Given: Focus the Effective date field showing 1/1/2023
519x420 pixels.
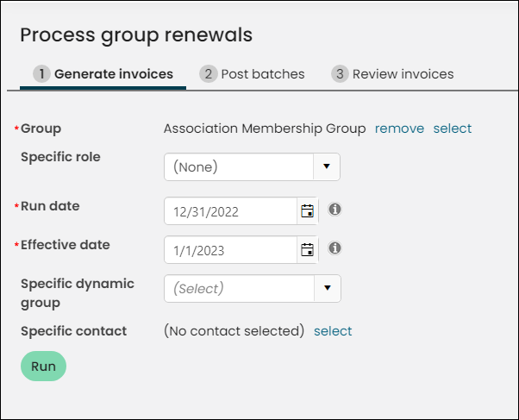Looking at the screenshot, I should [231, 250].
